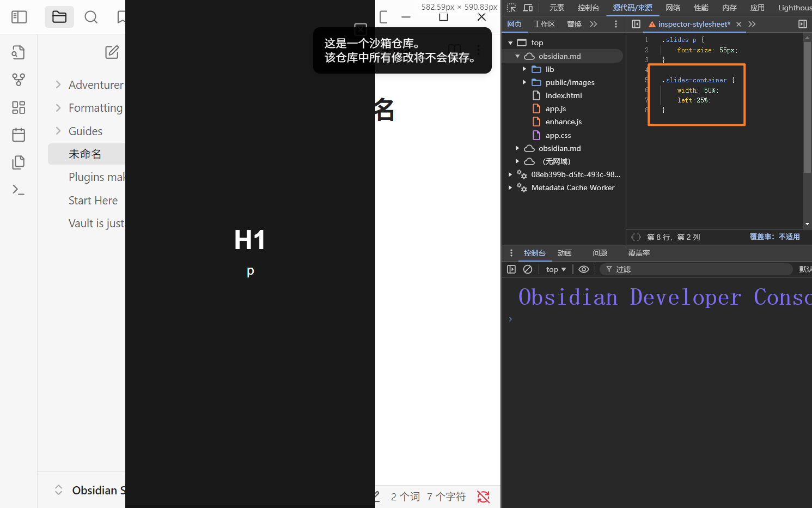Switch to the 元素 tab
This screenshot has height=508, width=812.
pyautogui.click(x=557, y=8)
